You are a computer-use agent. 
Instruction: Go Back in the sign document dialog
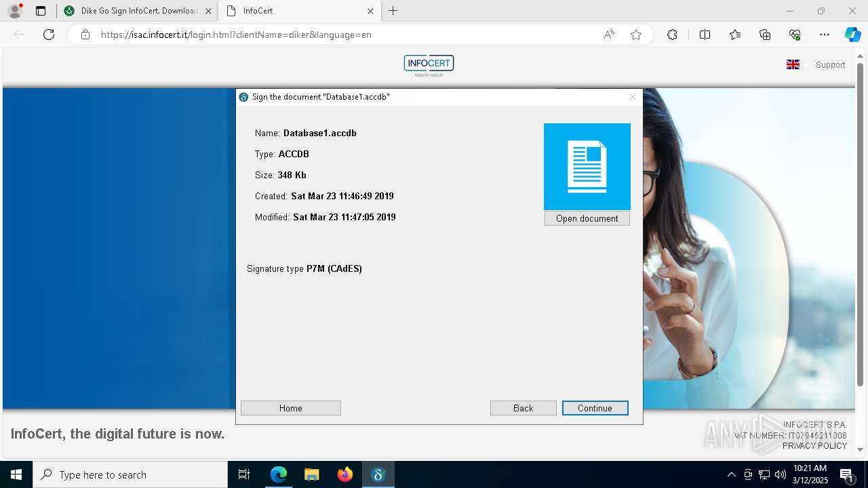(523, 408)
